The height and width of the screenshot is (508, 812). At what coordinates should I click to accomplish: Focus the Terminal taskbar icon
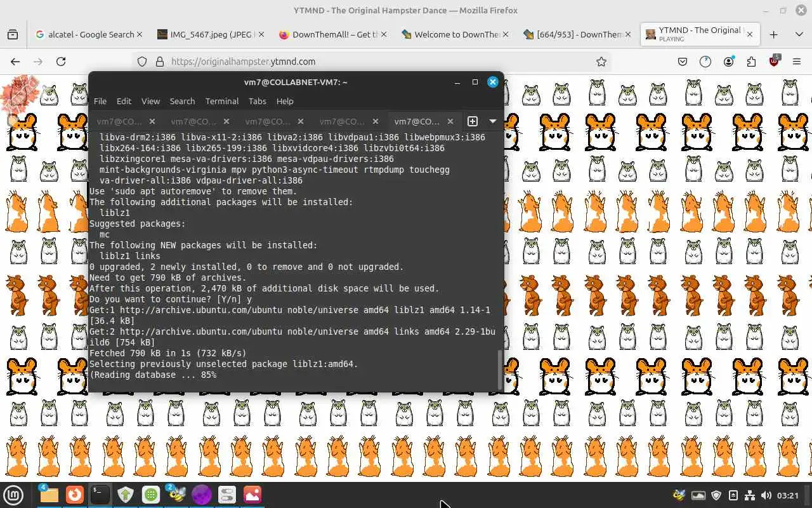(x=100, y=495)
